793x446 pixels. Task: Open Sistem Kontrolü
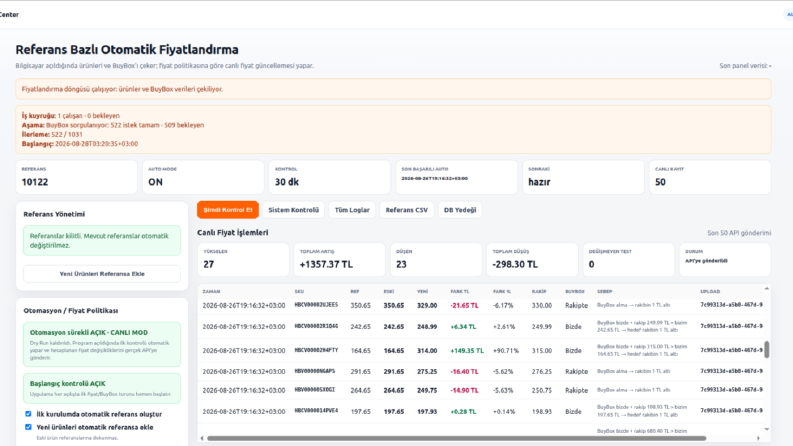coord(293,210)
